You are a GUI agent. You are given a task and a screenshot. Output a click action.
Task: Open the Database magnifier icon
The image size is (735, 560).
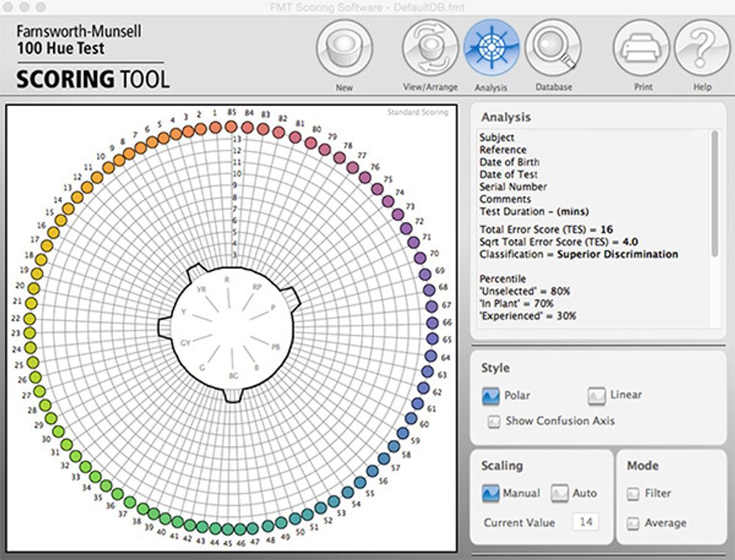tap(553, 49)
